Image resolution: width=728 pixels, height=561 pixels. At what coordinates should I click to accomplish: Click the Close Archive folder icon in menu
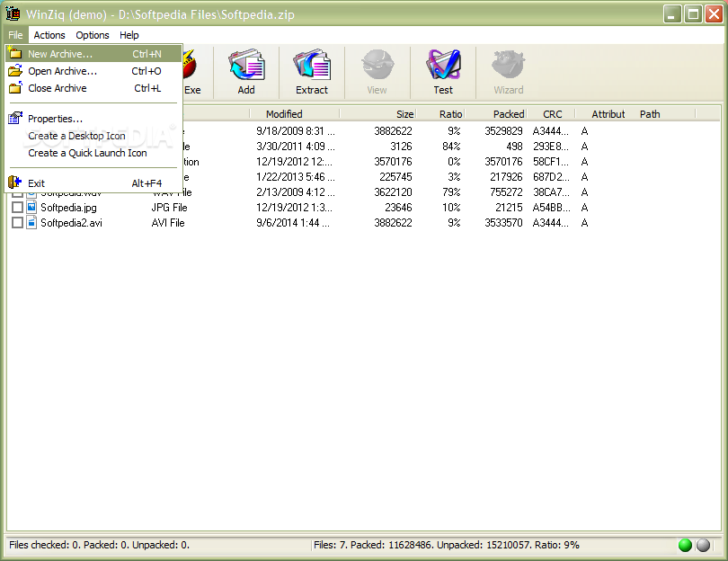click(x=15, y=87)
